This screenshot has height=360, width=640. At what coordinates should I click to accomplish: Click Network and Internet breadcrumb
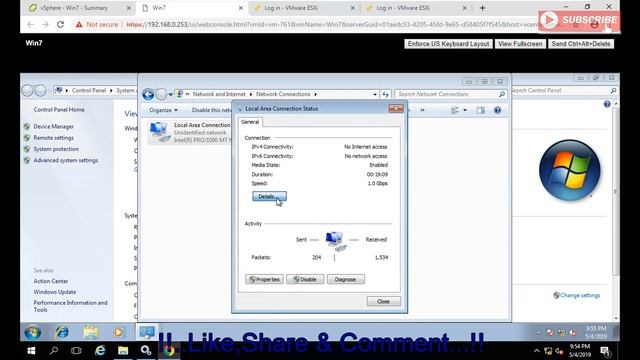219,94
